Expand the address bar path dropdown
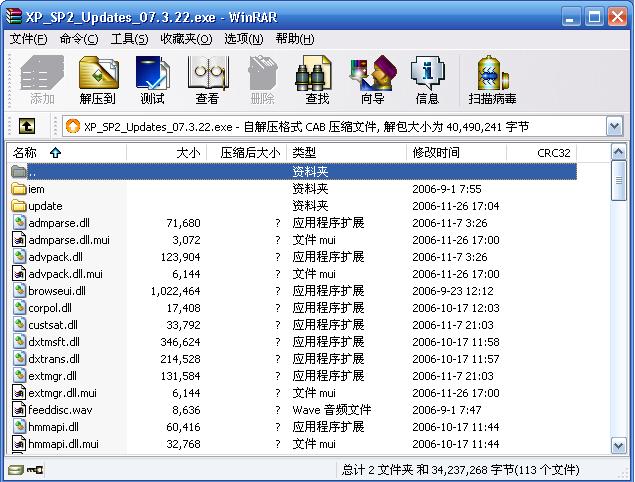This screenshot has width=635, height=482. pos(615,126)
